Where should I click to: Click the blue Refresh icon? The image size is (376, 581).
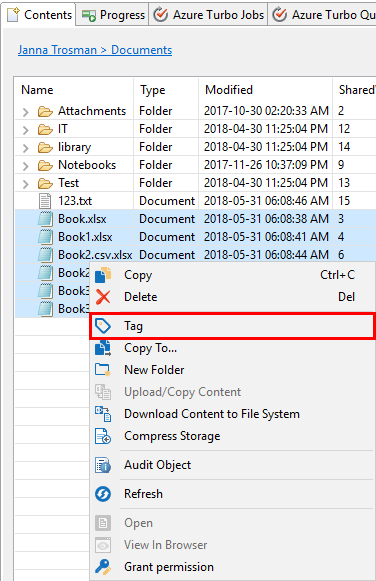click(103, 494)
